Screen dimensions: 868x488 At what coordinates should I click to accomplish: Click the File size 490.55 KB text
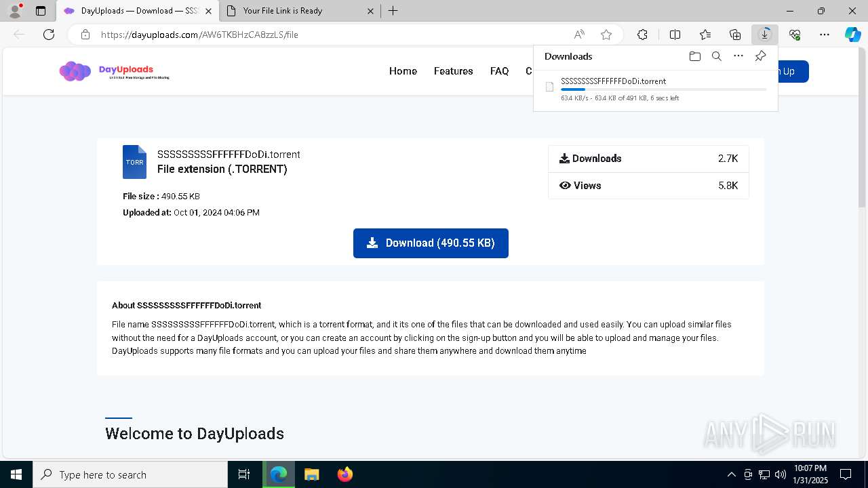click(161, 197)
